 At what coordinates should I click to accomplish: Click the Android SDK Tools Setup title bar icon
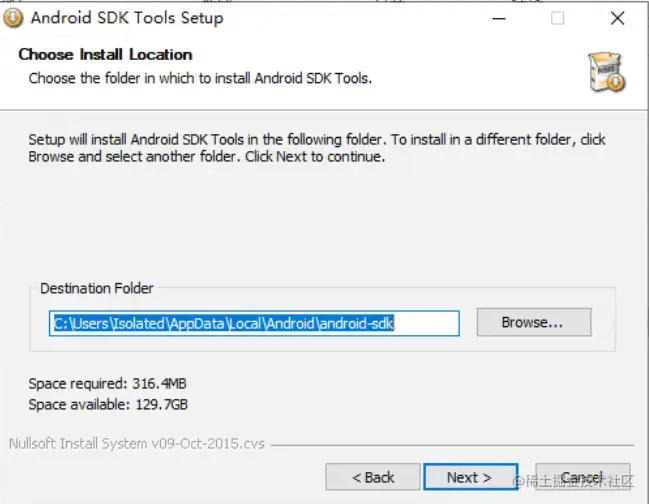pyautogui.click(x=13, y=18)
